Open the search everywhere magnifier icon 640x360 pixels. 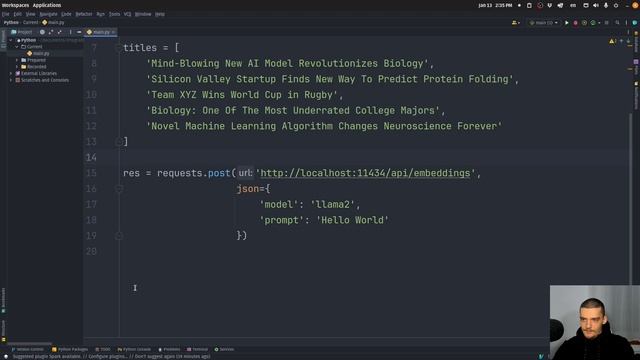(x=617, y=23)
